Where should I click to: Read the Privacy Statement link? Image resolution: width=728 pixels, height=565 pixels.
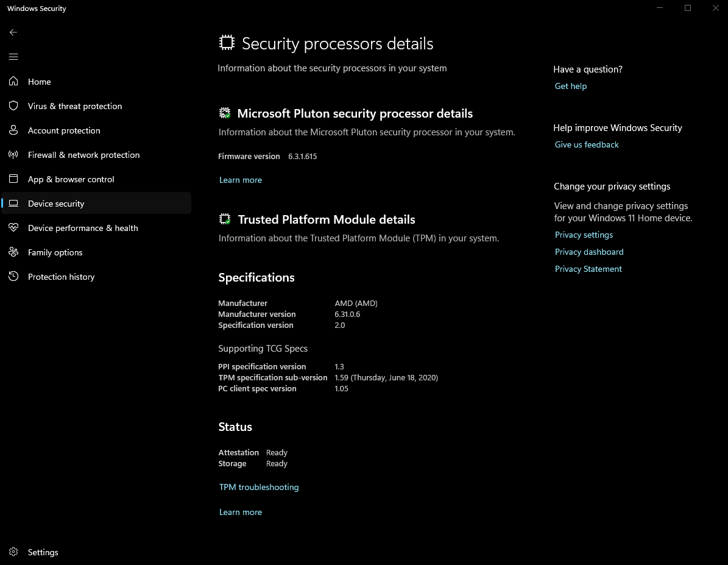[588, 269]
